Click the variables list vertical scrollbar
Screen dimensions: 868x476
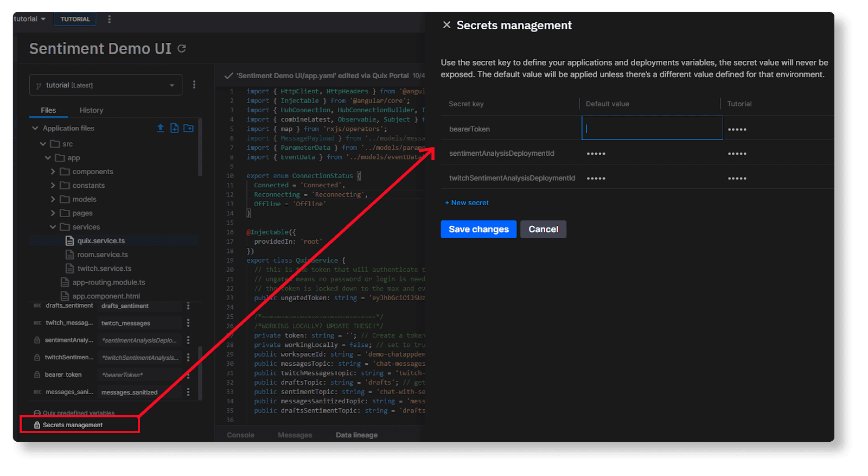click(x=200, y=373)
